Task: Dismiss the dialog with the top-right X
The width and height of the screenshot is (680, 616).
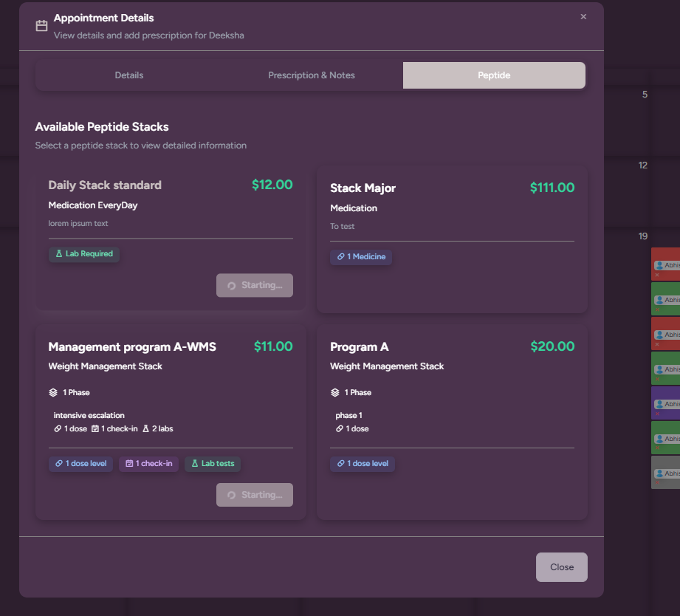Action: point(583,17)
